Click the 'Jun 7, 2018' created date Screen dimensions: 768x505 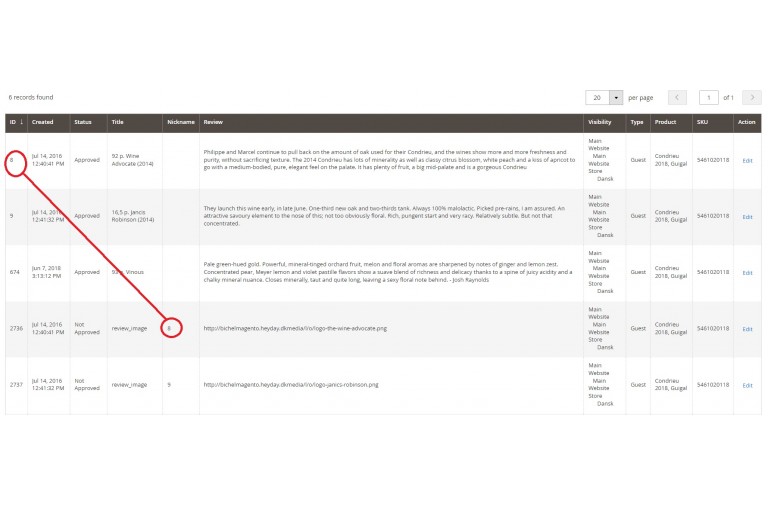47,268
